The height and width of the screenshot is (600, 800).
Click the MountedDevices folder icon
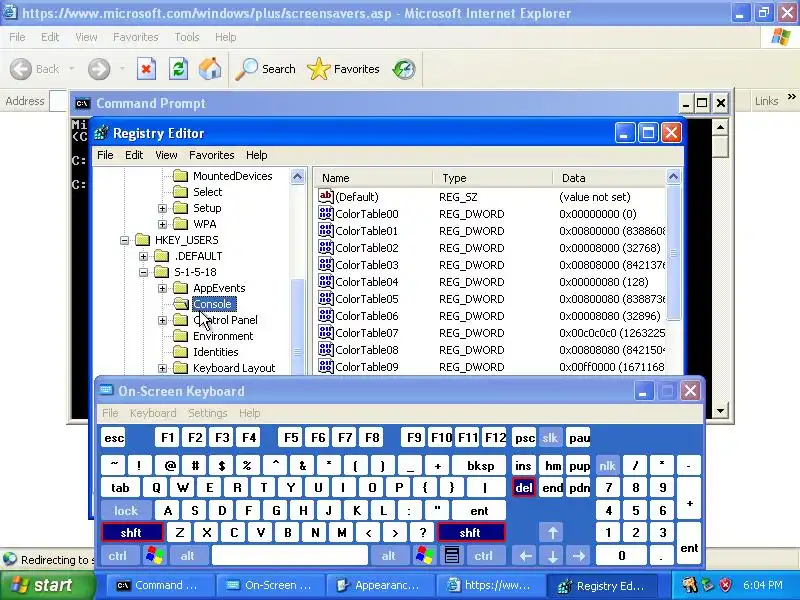[180, 176]
